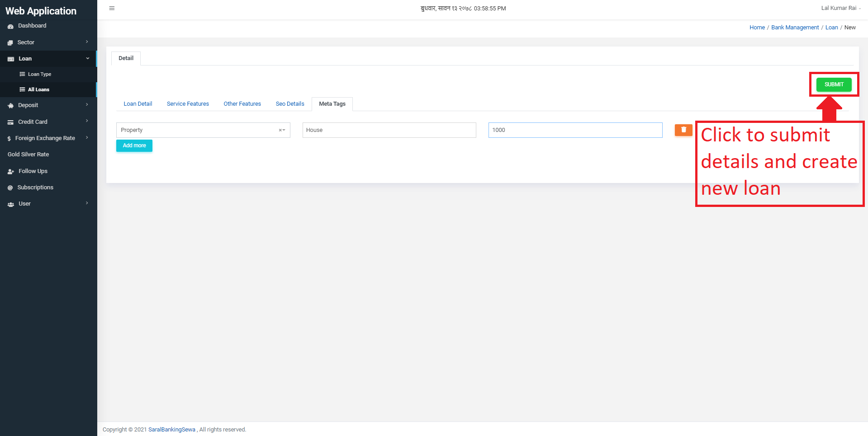Open Home breadcrumb link
This screenshot has width=868, height=436.
click(x=757, y=28)
